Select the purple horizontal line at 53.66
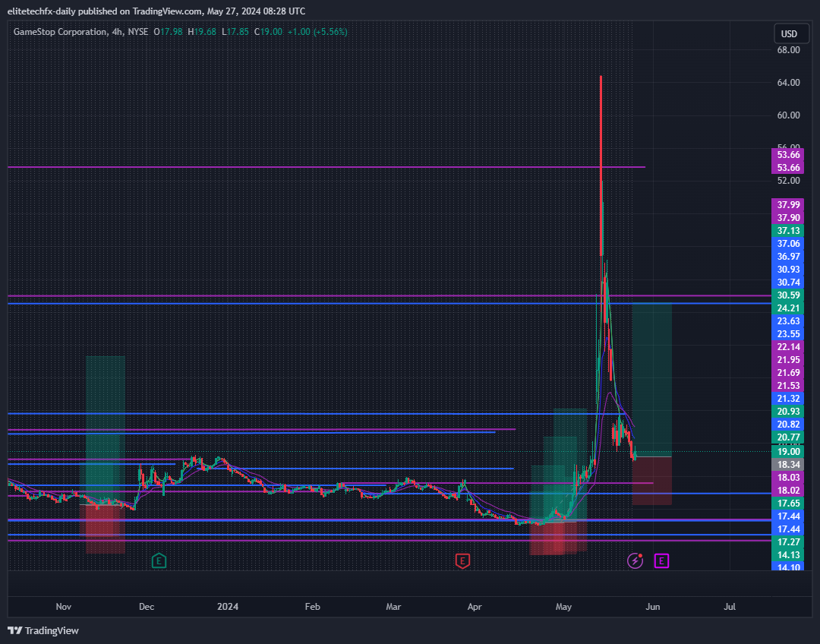 326,167
